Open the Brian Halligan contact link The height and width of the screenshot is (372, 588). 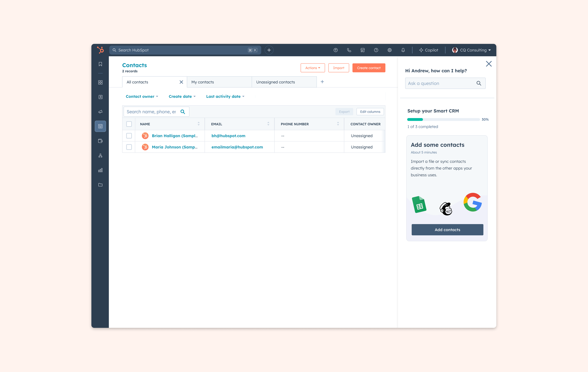click(175, 136)
